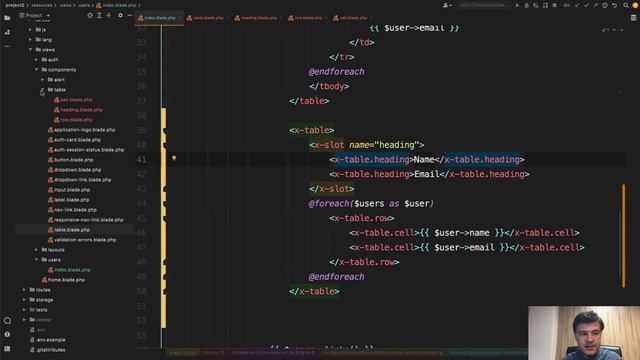This screenshot has width=640, height=360.
Task: Click Next Highlighted Error arrow in editor corner
Action: click(621, 30)
